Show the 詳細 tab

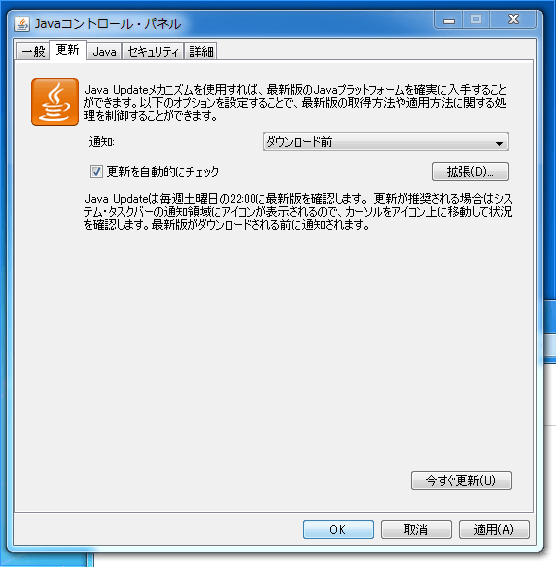click(x=201, y=51)
